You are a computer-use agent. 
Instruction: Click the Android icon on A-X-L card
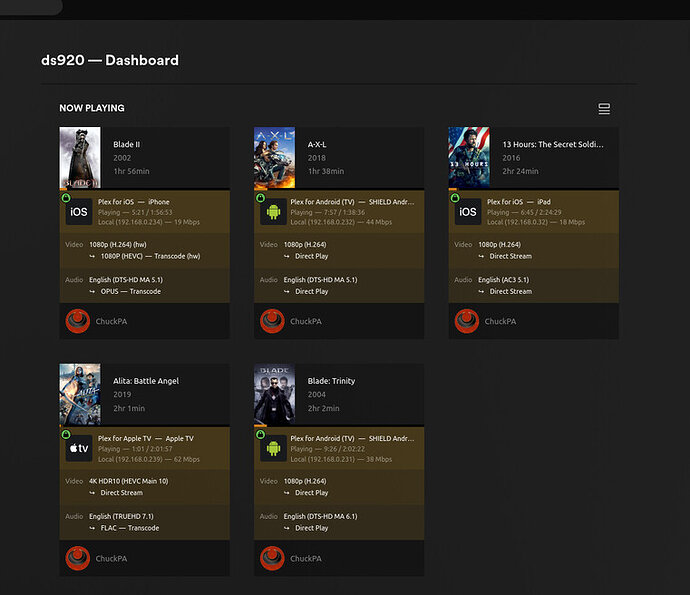pos(273,212)
